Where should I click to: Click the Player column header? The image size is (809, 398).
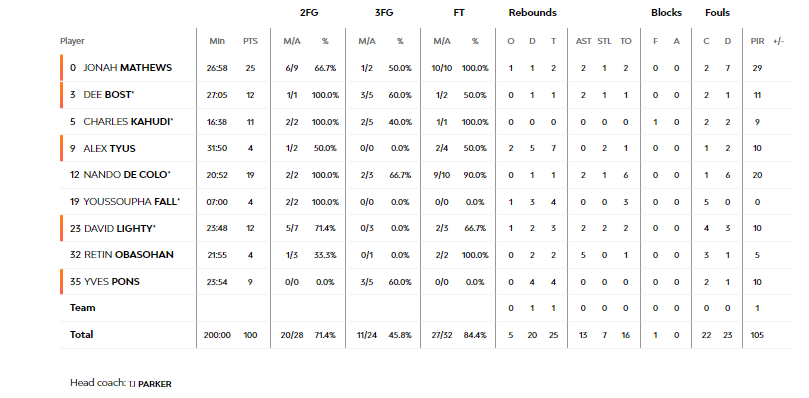pyautogui.click(x=72, y=41)
